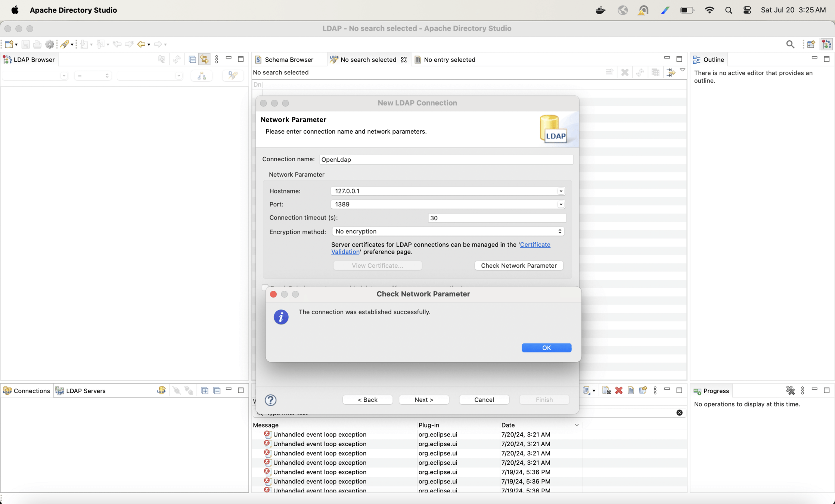835x504 pixels.
Task: Click the yellow Back arrow toolbar icon
Action: 141,44
